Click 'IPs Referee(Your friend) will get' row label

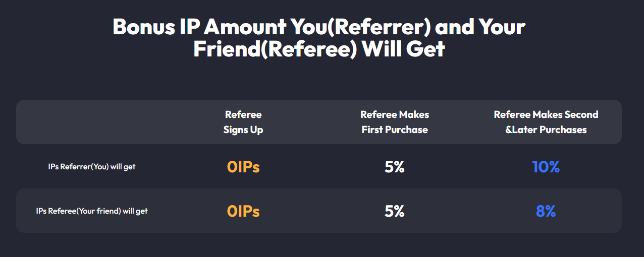coord(92,211)
